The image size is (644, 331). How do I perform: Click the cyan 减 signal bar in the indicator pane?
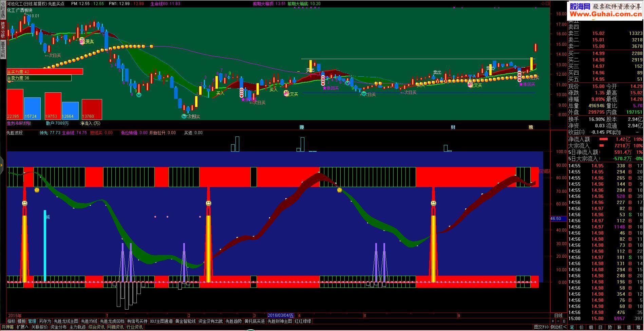click(45, 246)
